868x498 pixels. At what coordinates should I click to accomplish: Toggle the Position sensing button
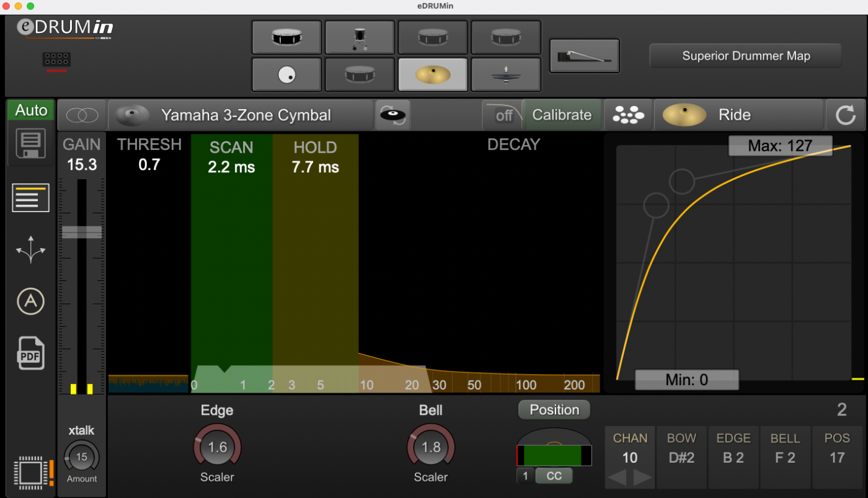[554, 410]
